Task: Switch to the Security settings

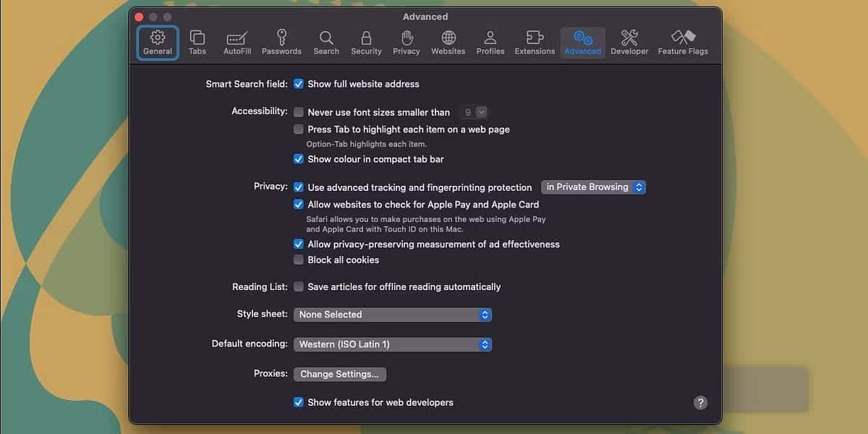Action: [366, 41]
